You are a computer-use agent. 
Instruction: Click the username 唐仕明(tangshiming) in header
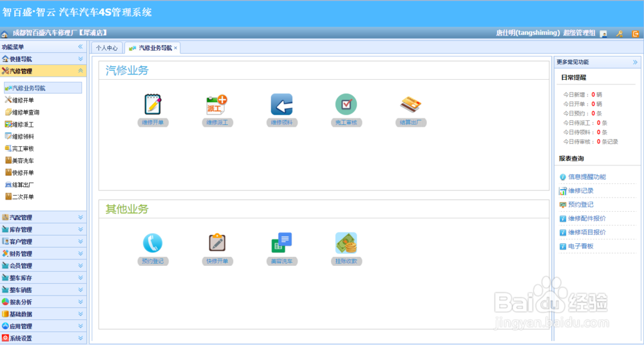coord(528,33)
